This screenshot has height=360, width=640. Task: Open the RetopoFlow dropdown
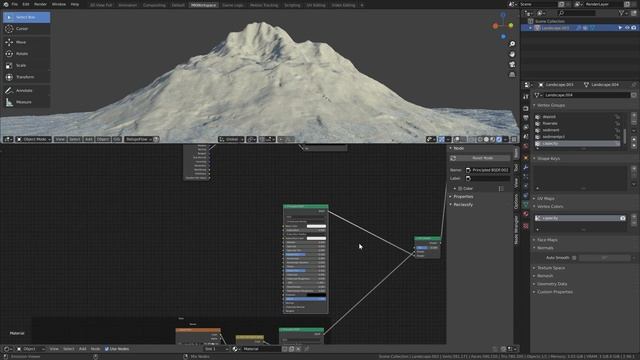139,139
